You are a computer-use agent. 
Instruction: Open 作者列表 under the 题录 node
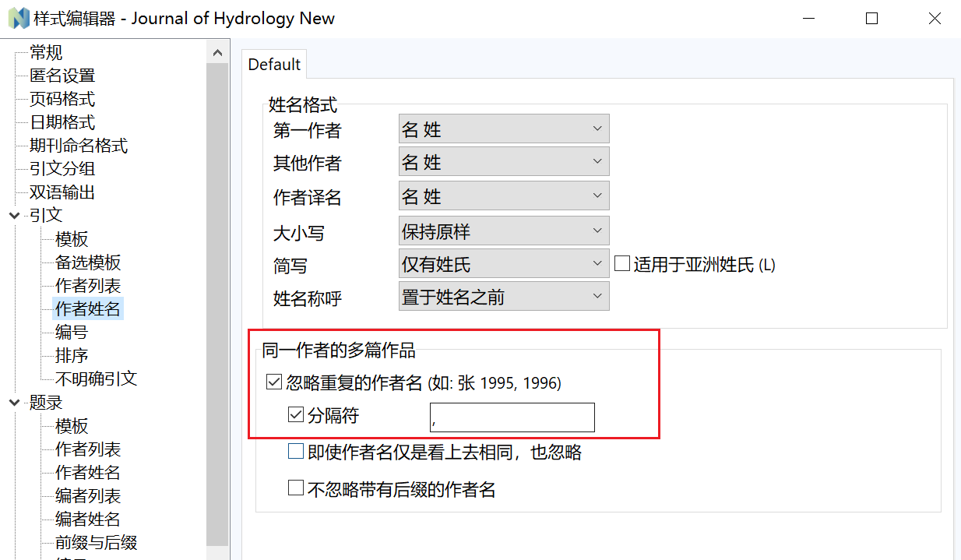coord(88,449)
